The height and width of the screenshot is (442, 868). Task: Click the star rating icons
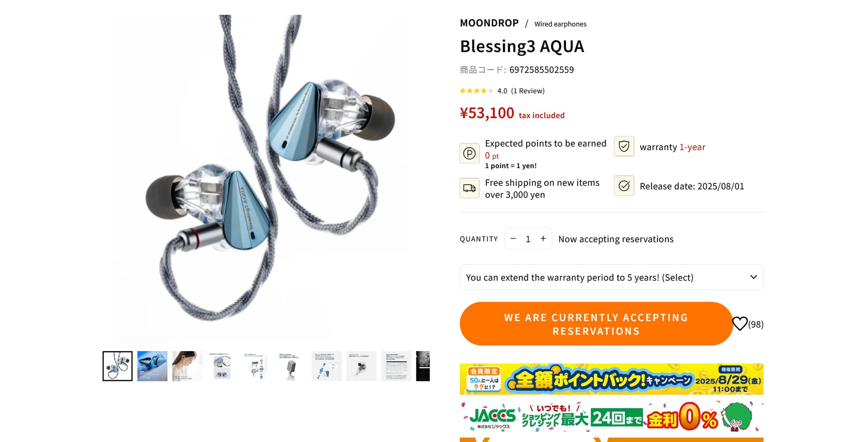pos(476,91)
